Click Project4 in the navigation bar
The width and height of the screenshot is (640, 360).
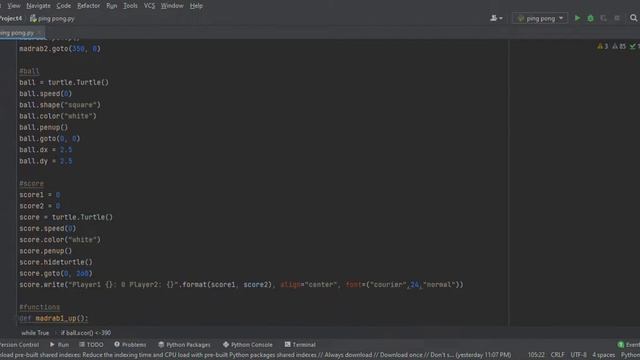click(11, 19)
